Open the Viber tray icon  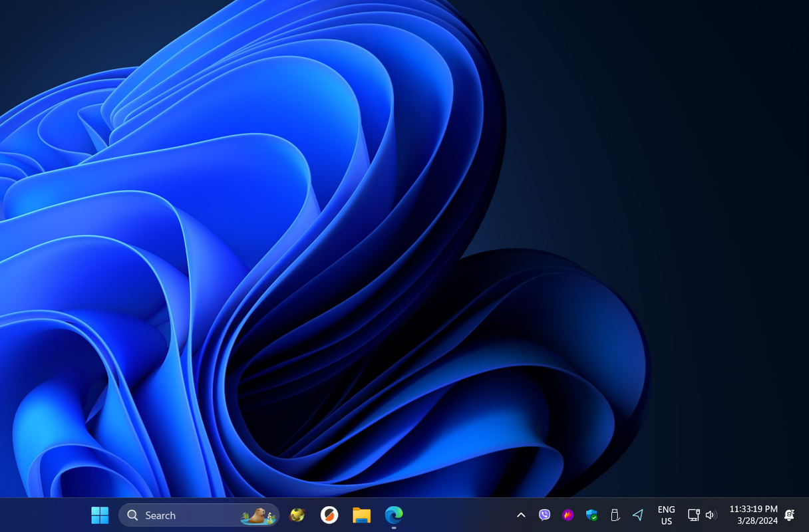[545, 515]
